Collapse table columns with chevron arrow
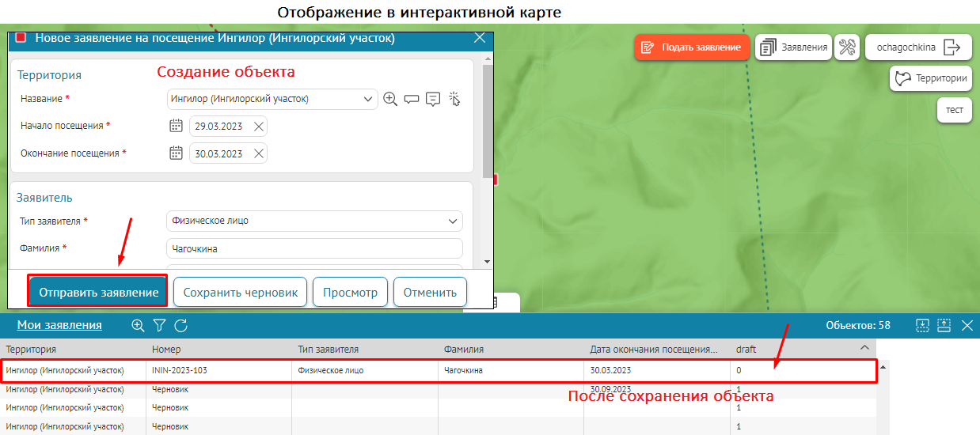This screenshot has height=435, width=980. 864,349
